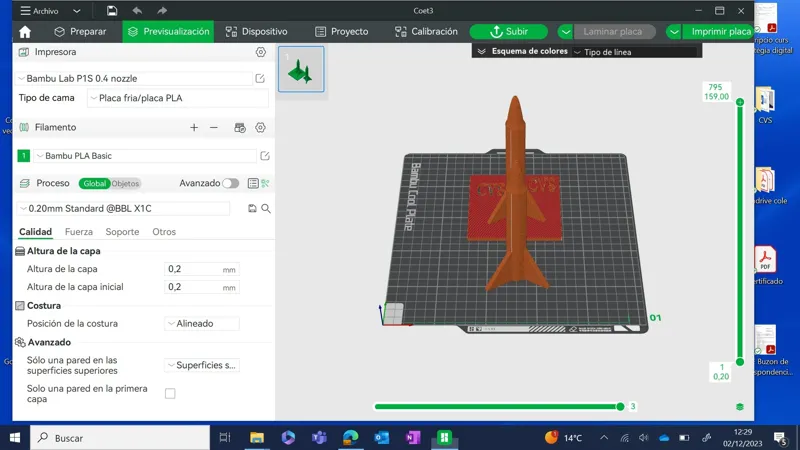Viewport: 800px width, 450px height.
Task: Select the Calidad settings tab
Action: coord(35,232)
